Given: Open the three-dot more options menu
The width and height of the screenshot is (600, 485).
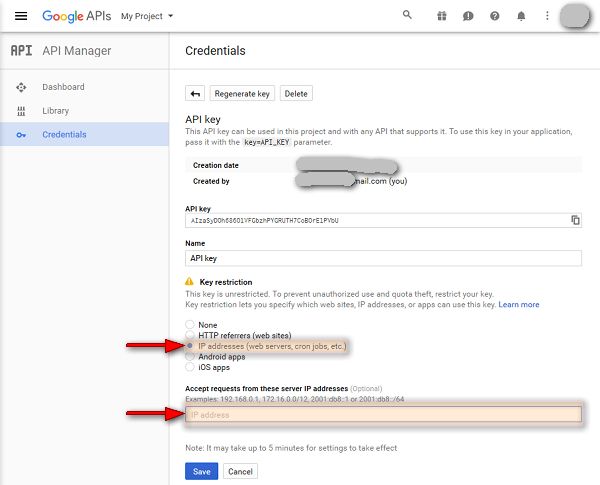Looking at the screenshot, I should (547, 16).
